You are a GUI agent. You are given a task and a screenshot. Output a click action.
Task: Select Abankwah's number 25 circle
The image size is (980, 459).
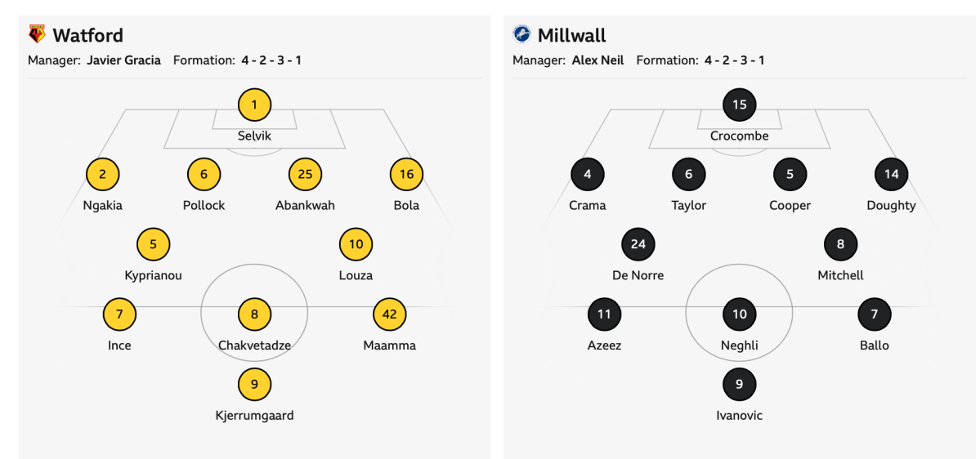click(305, 174)
